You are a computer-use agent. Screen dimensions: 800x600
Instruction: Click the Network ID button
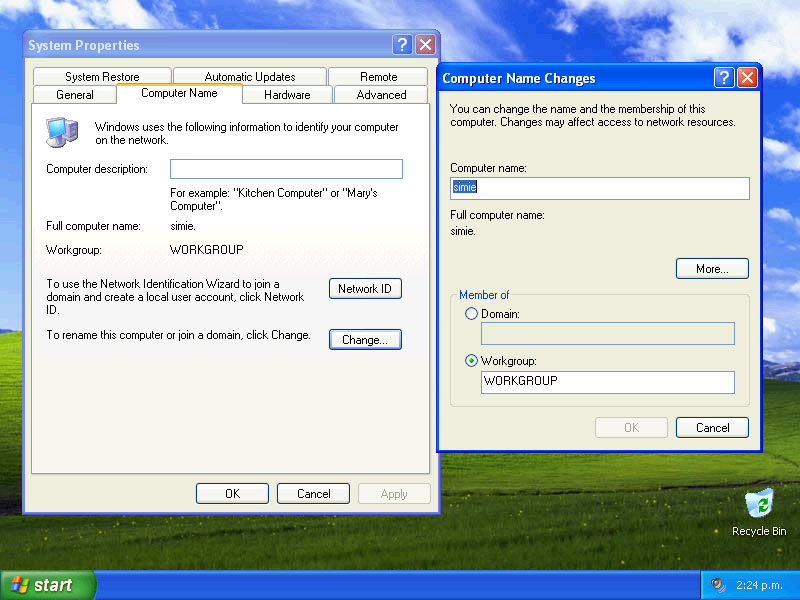[x=365, y=289]
